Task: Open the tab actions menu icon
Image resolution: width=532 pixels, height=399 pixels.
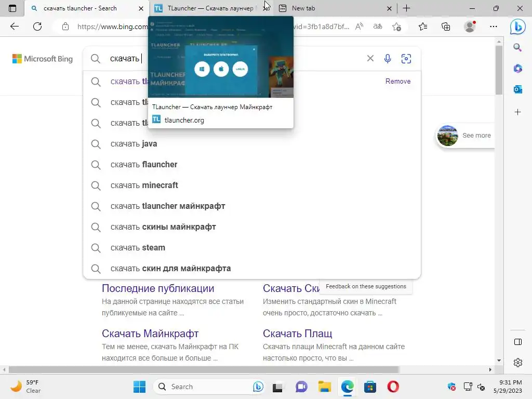Action: tap(12, 8)
